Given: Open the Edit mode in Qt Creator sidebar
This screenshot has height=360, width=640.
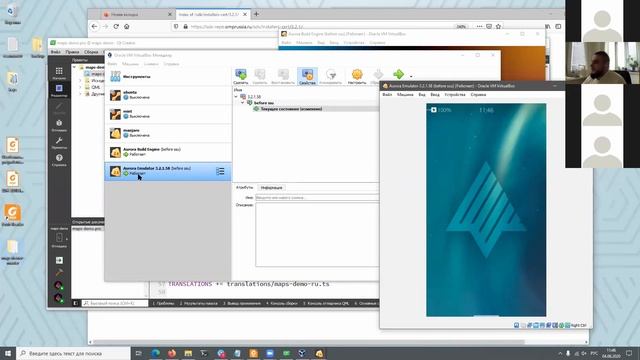Looking at the screenshot, I should click(x=59, y=90).
